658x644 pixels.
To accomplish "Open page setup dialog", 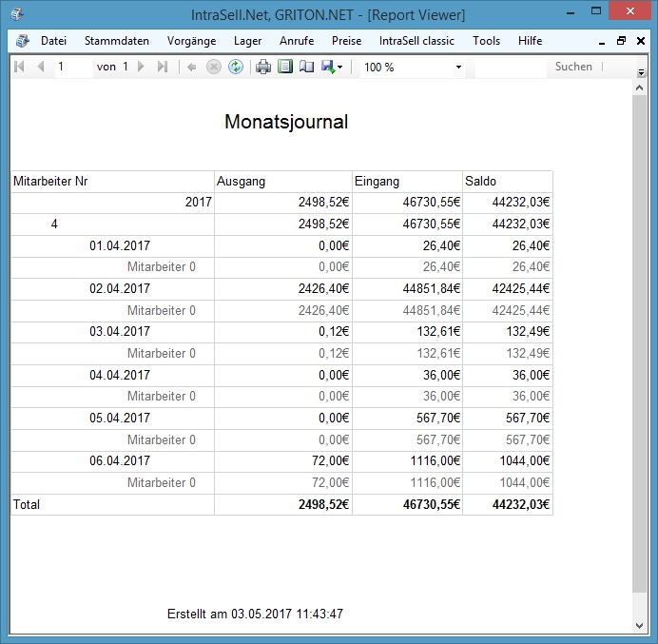I will [x=307, y=67].
